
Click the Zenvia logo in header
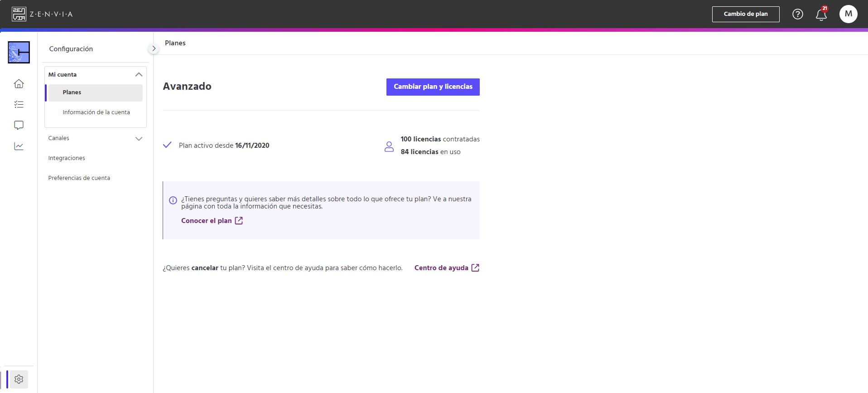(42, 14)
